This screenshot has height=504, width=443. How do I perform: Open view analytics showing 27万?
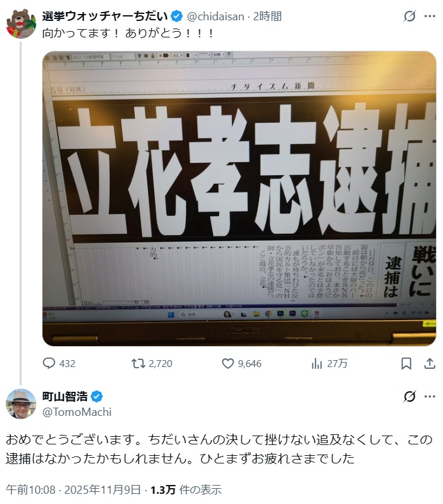(x=317, y=363)
